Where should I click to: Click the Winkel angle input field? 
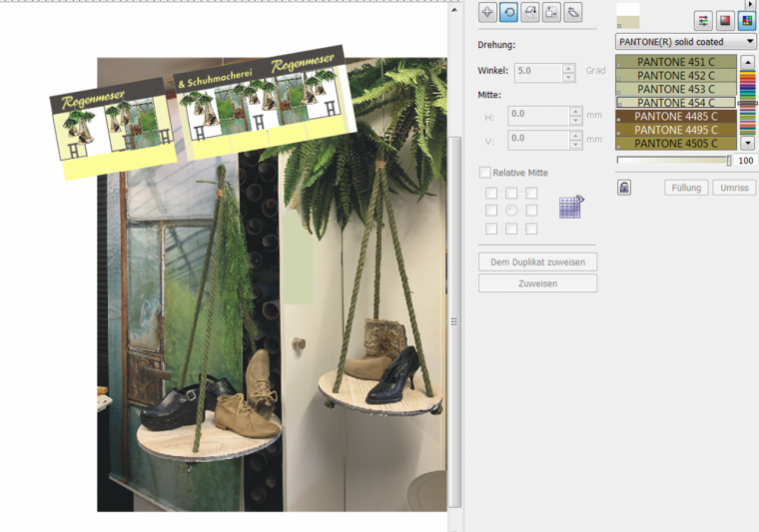[x=537, y=72]
